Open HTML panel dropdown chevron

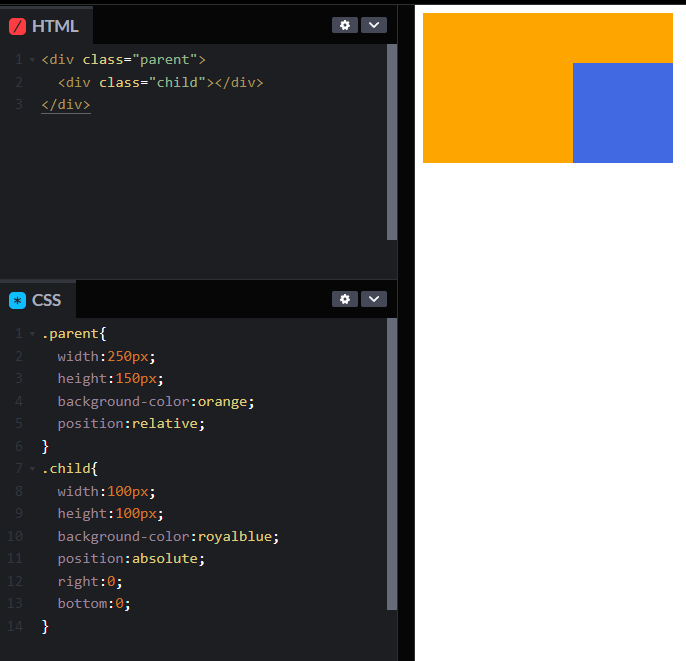[374, 25]
